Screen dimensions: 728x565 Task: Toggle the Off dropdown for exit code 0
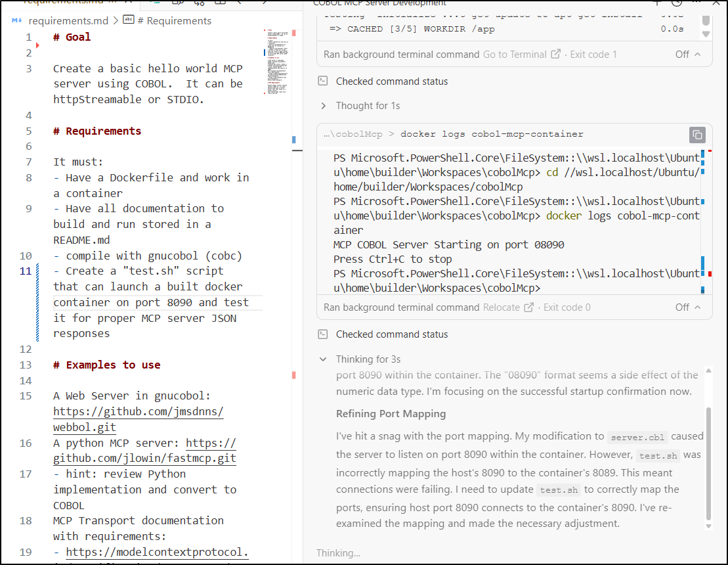tap(688, 307)
